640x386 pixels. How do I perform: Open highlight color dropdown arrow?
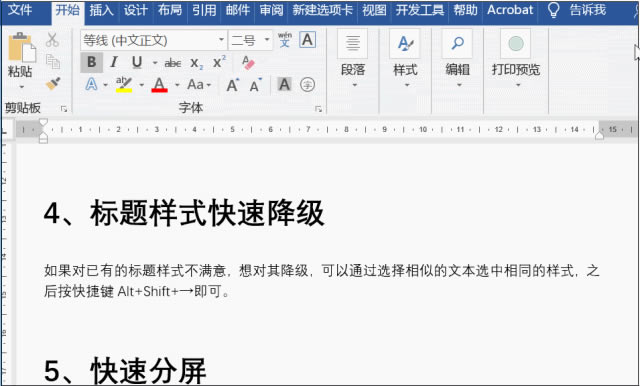click(142, 85)
